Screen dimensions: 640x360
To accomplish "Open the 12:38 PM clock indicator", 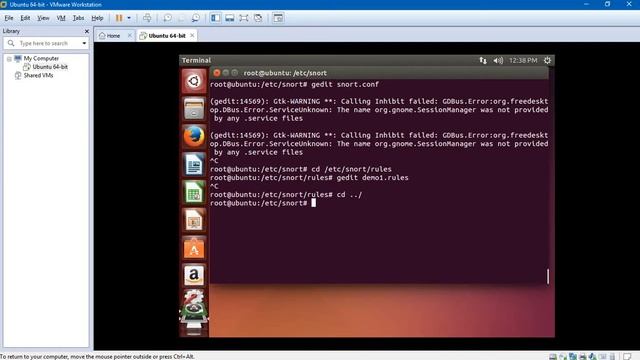I will 523,60.
